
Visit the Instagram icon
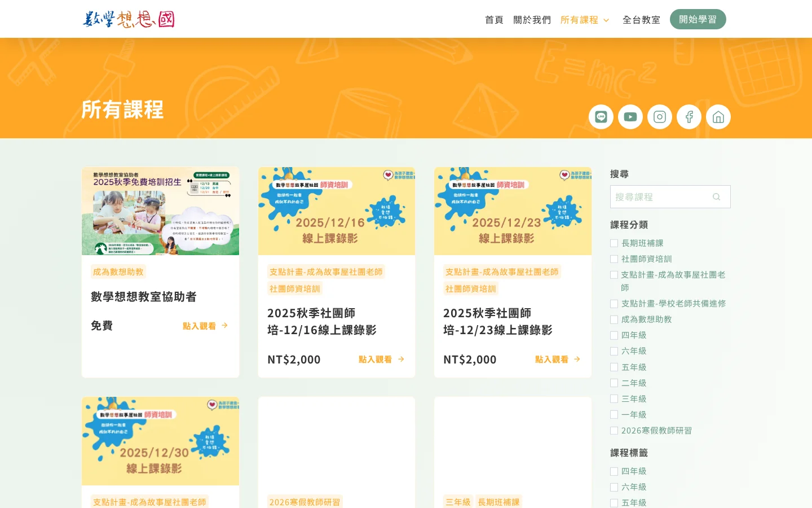coord(660,117)
